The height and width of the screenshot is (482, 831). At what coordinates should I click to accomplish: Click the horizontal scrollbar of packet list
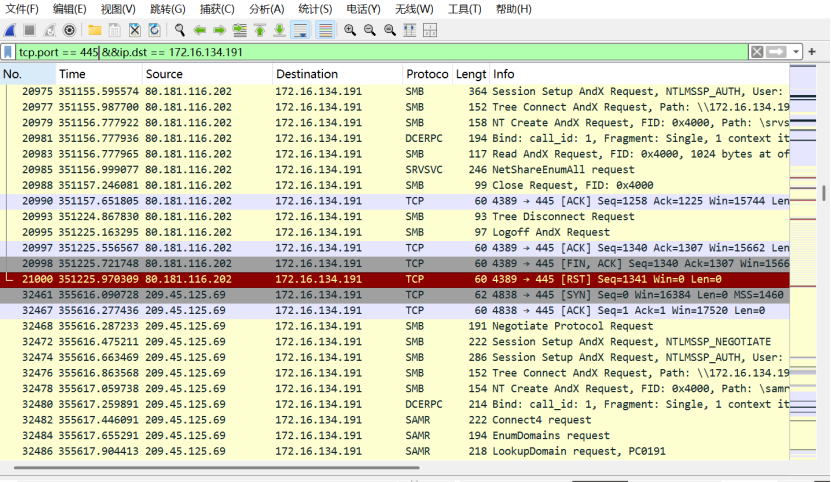click(x=217, y=468)
